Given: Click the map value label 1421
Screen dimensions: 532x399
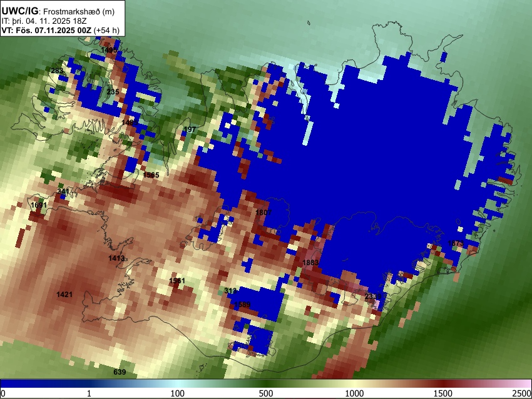Looking at the screenshot, I should [x=64, y=295].
